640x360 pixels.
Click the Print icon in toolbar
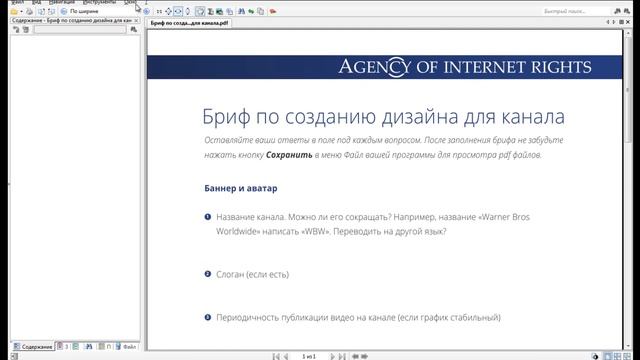(29, 11)
